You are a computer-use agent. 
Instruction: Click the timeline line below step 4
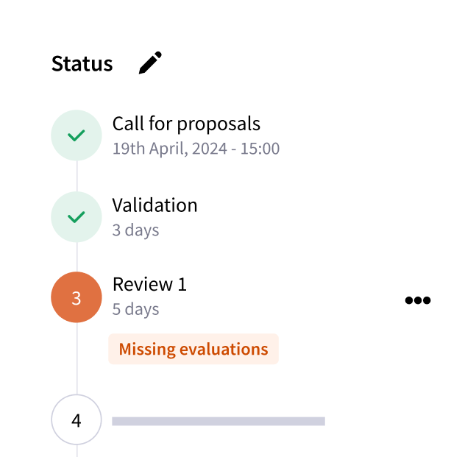click(x=77, y=450)
